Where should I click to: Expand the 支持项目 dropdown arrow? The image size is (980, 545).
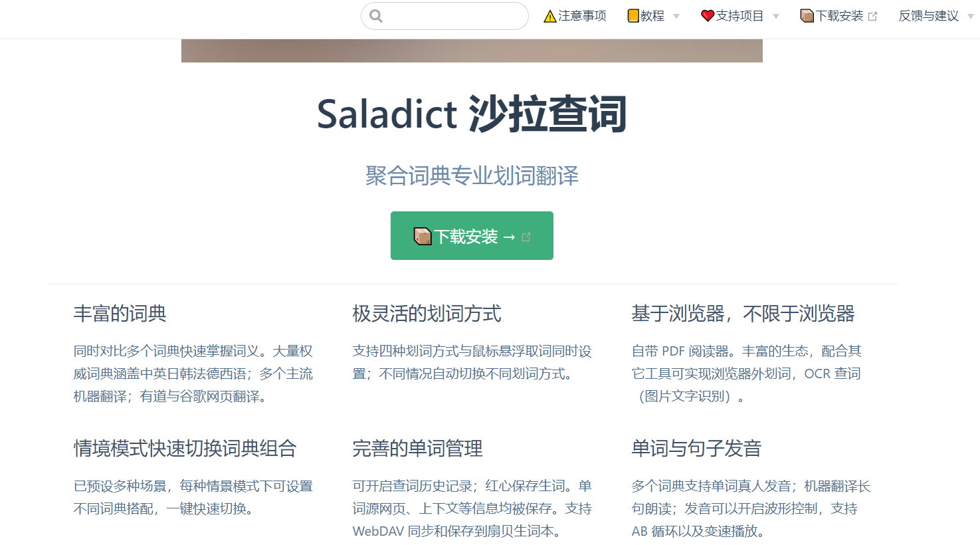[776, 17]
